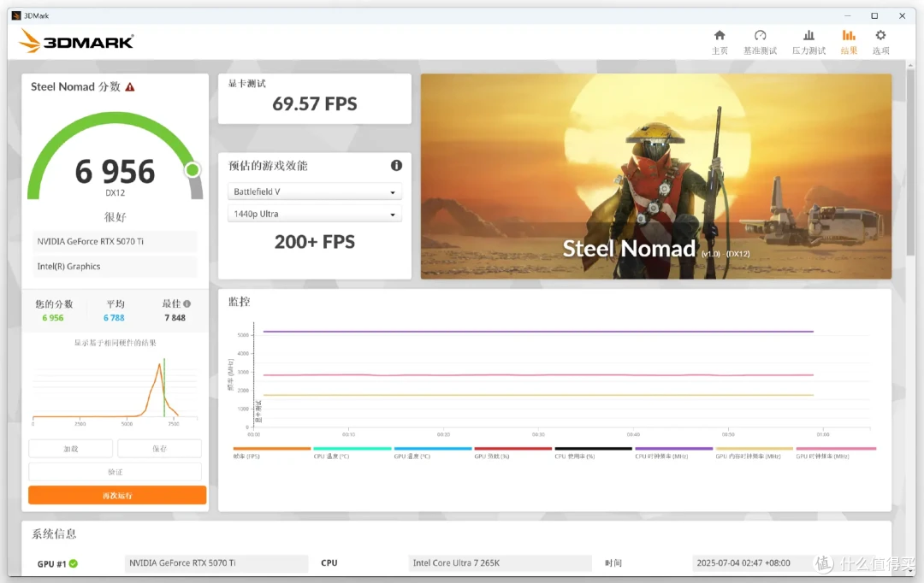Screen dimensions: 924x583
Task: Click the score distribution histogram chart
Action: [x=115, y=391]
